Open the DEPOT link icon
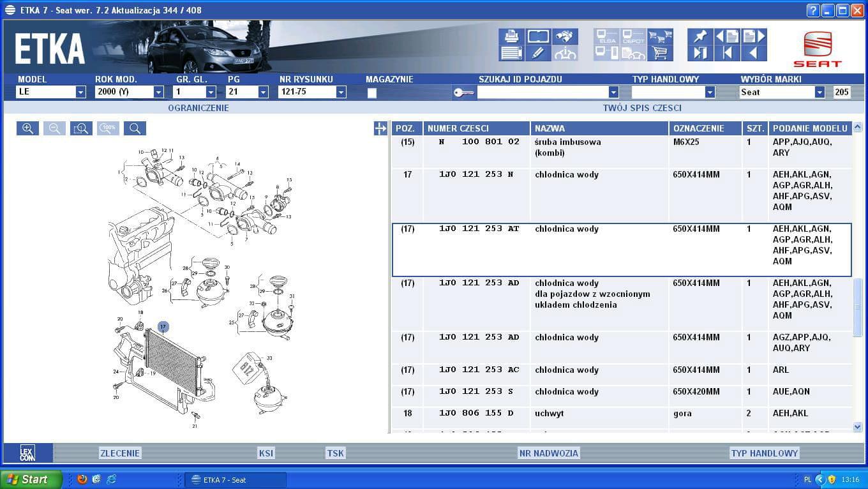868x489 pixels. tap(633, 36)
